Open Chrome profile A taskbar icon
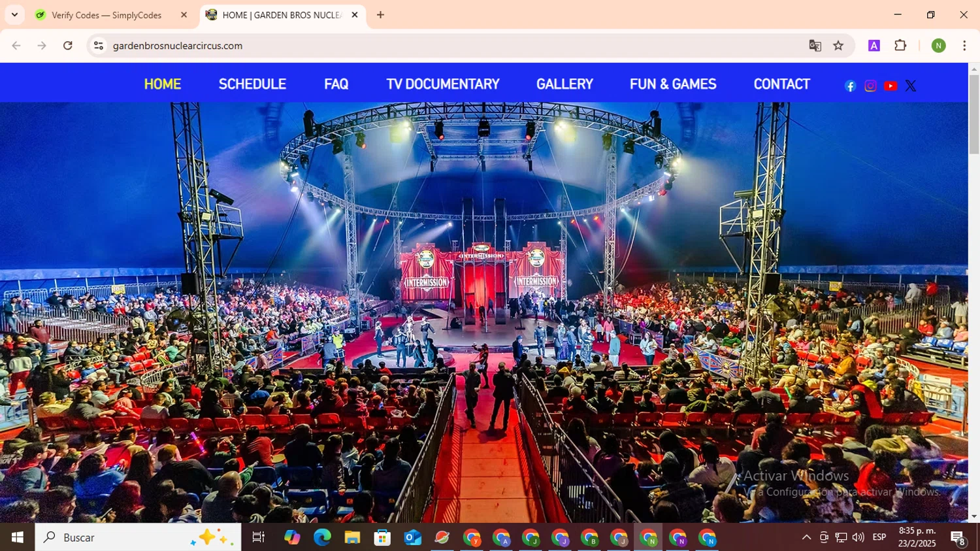 click(502, 537)
